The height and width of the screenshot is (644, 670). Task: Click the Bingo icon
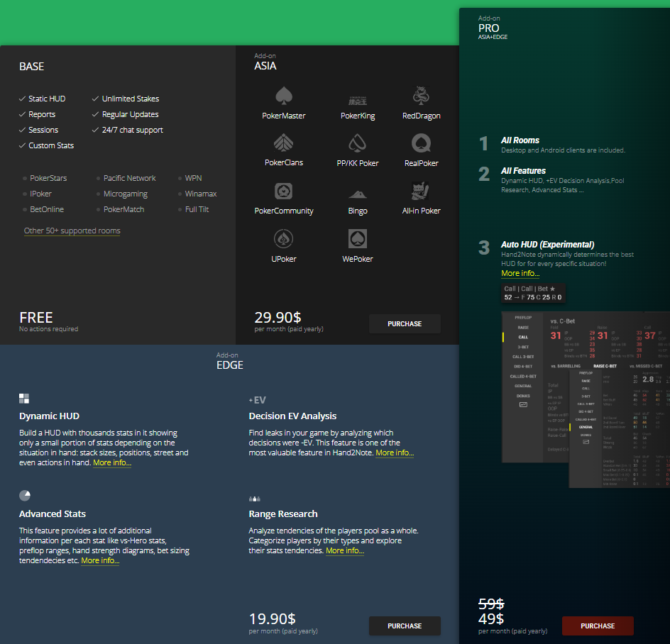coord(358,194)
